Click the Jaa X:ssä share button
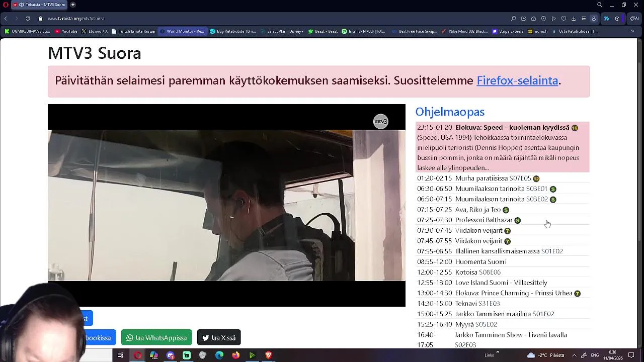This screenshot has width=644, height=362. (x=219, y=337)
